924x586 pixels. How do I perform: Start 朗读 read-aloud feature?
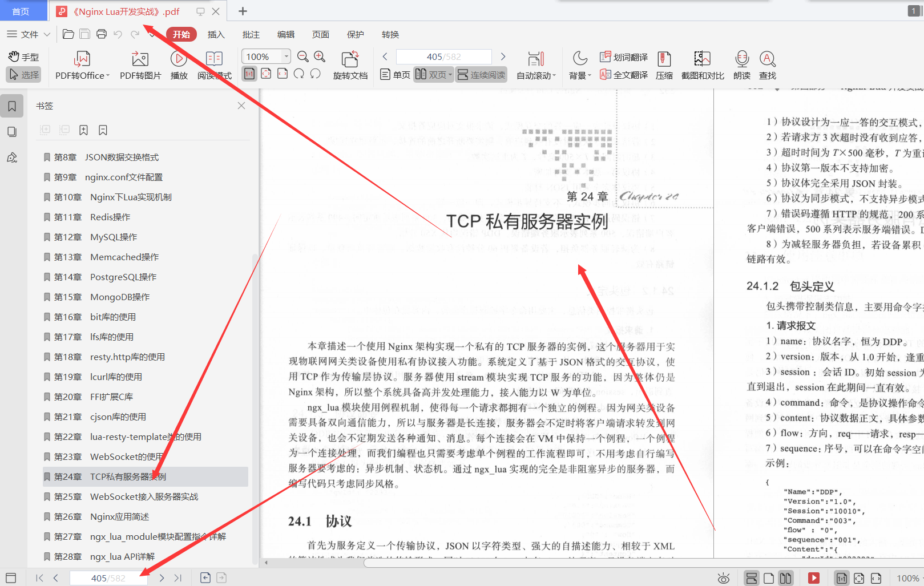tap(741, 64)
